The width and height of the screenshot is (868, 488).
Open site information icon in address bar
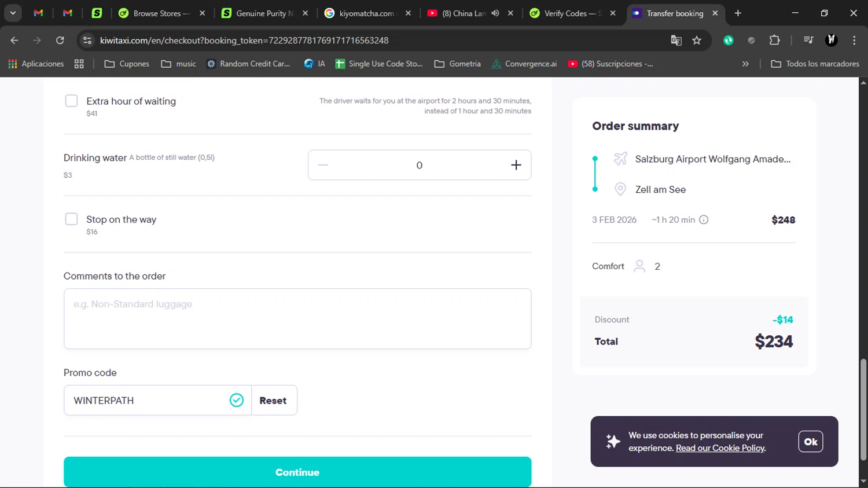pos(87,40)
